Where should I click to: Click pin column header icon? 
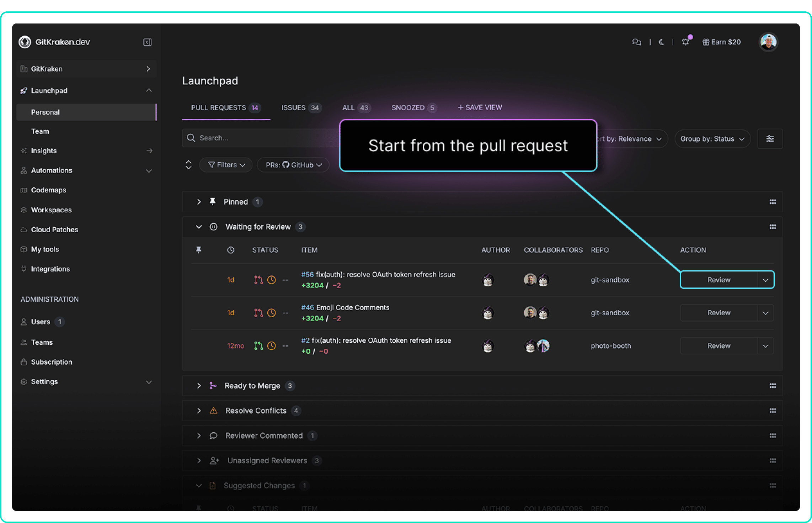pyautogui.click(x=199, y=250)
